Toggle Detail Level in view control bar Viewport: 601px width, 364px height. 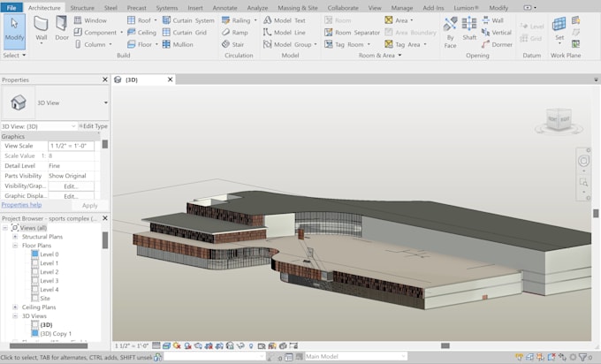coord(156,345)
